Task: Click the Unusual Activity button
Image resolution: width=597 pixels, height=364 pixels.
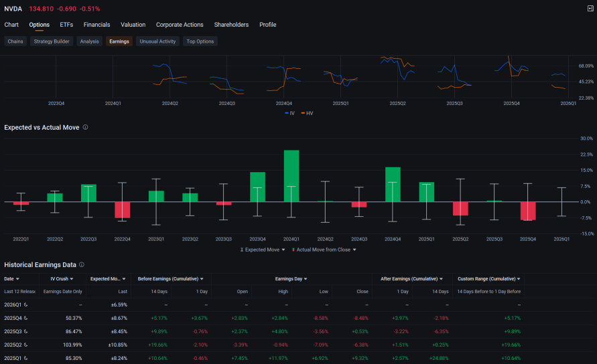Action: 157,41
